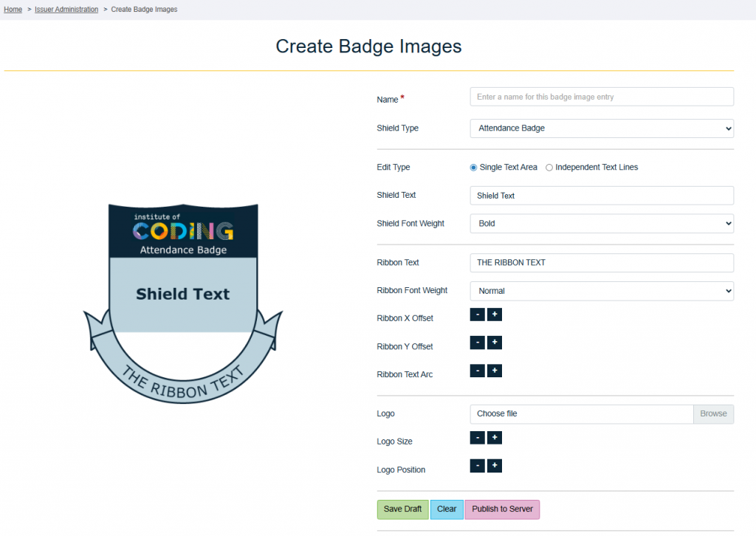Decrease the Logo Size
756x536 pixels.
477,437
